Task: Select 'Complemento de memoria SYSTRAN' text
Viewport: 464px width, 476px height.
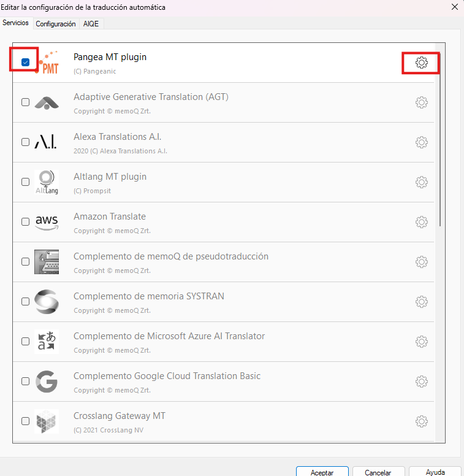Action: coord(148,296)
